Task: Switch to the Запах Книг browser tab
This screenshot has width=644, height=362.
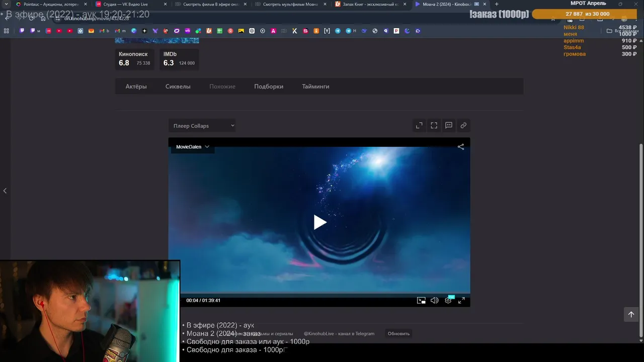Action: [370, 4]
